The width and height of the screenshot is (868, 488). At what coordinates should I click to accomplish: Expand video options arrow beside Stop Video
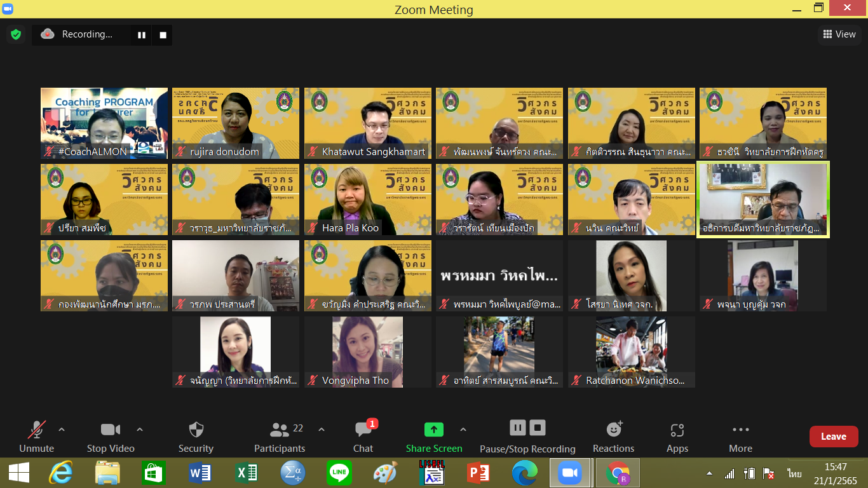point(140,430)
